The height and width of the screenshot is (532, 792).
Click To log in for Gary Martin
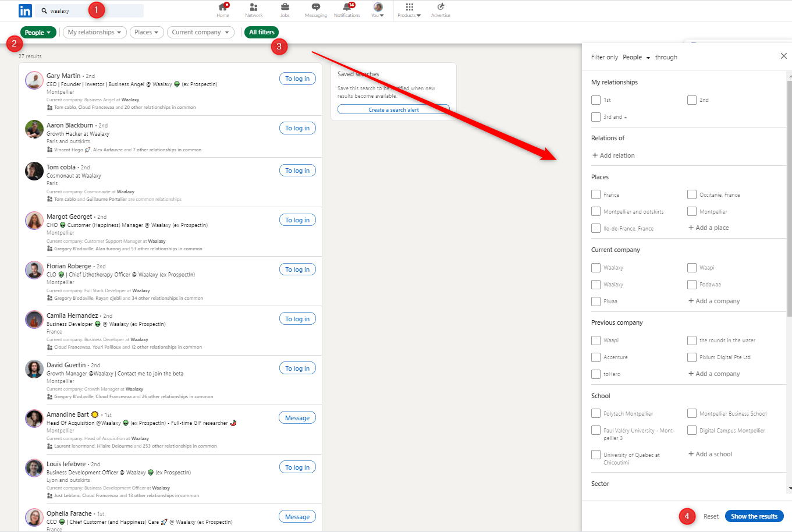click(297, 79)
